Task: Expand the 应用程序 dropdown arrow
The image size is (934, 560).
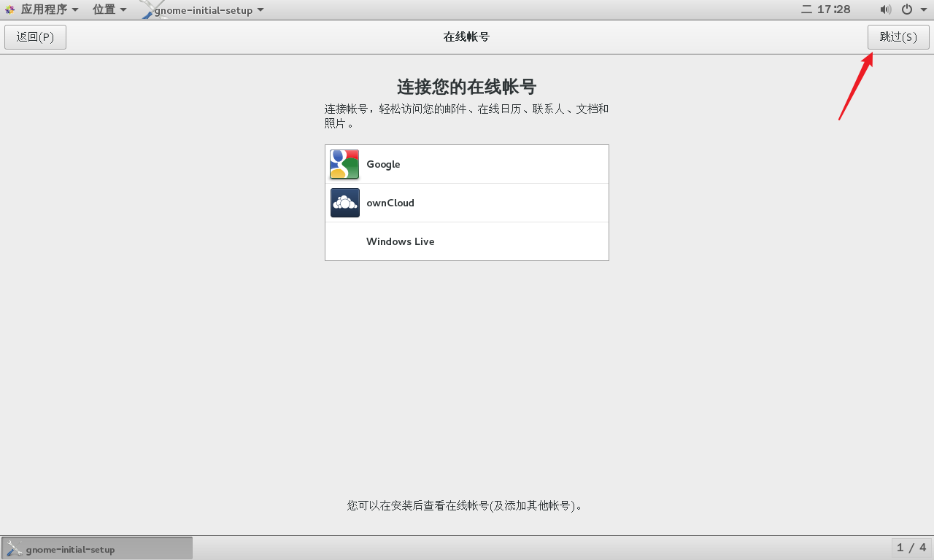Action: point(74,9)
